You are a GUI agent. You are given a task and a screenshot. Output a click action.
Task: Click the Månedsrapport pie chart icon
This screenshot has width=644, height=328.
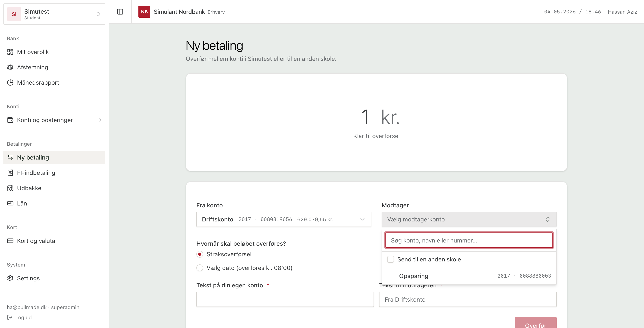[10, 82]
